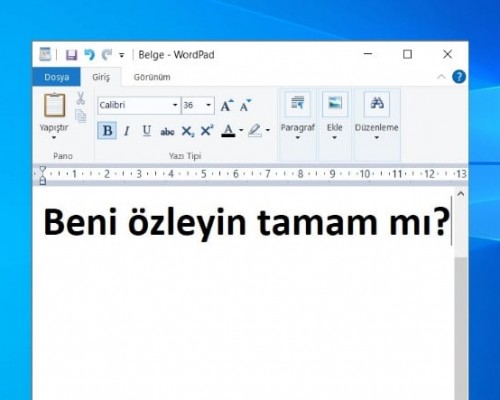
Task: Click the word 'özleyin' in the document
Action: 187,223
